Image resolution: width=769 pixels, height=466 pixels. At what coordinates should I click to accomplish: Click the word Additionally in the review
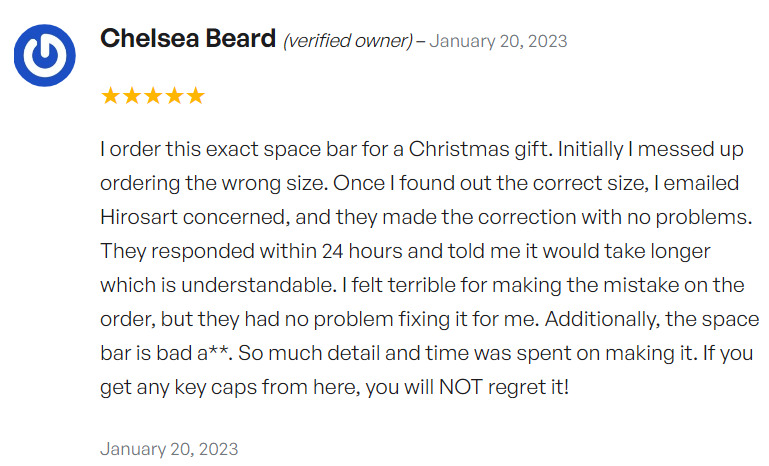tap(602, 319)
